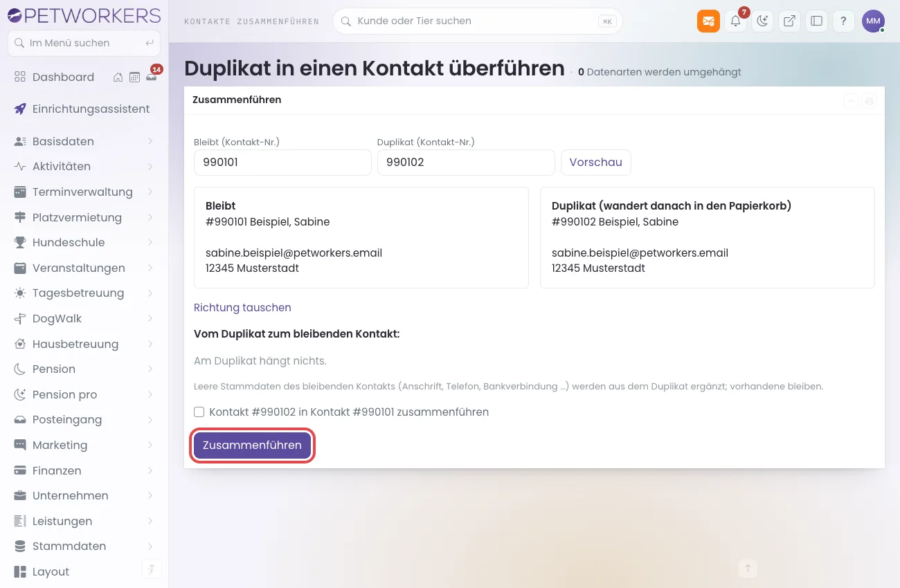Click the Petworkers logo
The width and height of the screenshot is (900, 588).
[x=84, y=15]
